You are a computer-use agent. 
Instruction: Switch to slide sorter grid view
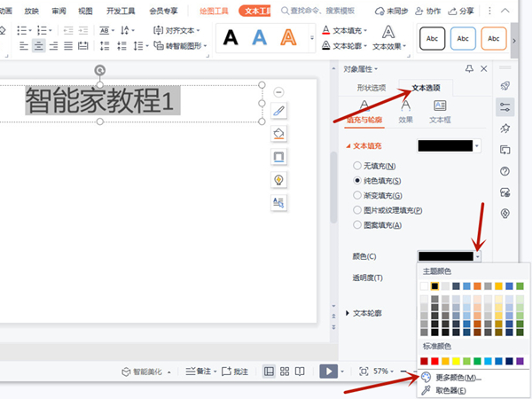pyautogui.click(x=285, y=371)
